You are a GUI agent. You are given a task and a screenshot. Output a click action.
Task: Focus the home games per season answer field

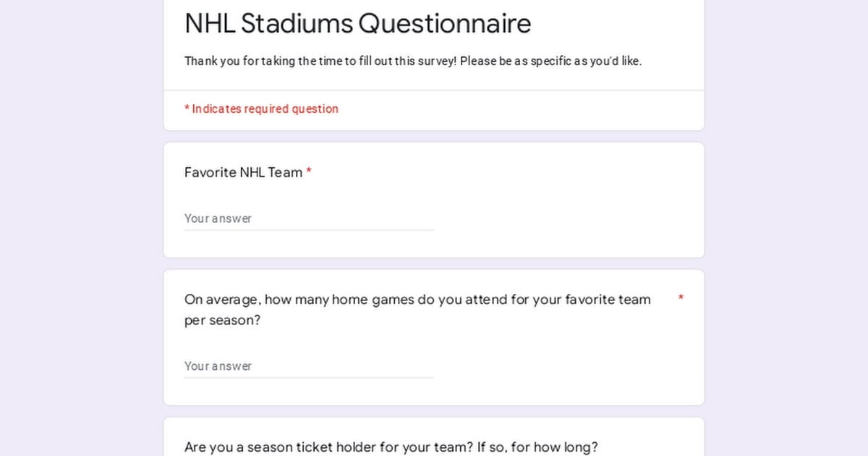[x=309, y=366]
